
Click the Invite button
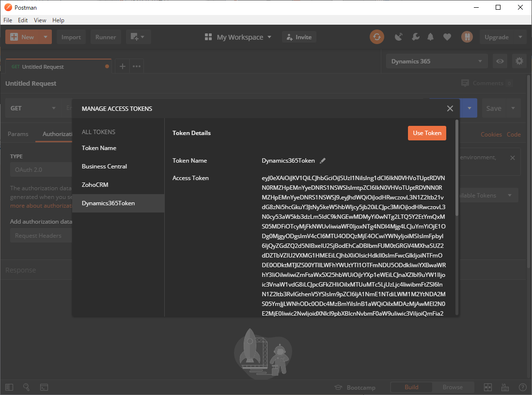[x=299, y=37]
